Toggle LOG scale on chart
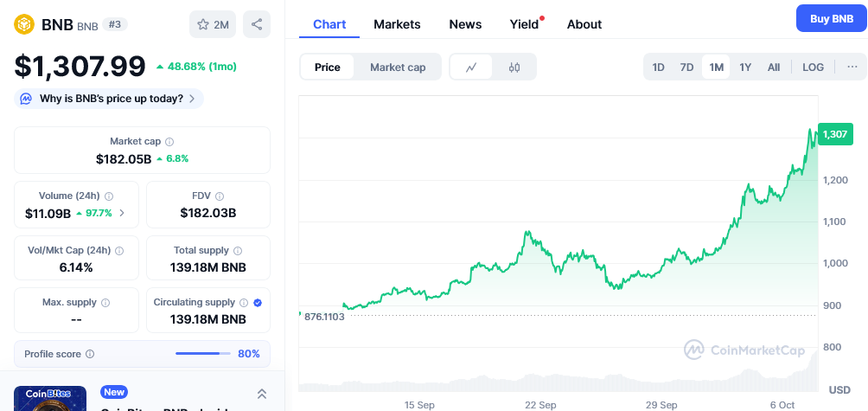Viewport: 868px width, 411px height. pyautogui.click(x=813, y=67)
